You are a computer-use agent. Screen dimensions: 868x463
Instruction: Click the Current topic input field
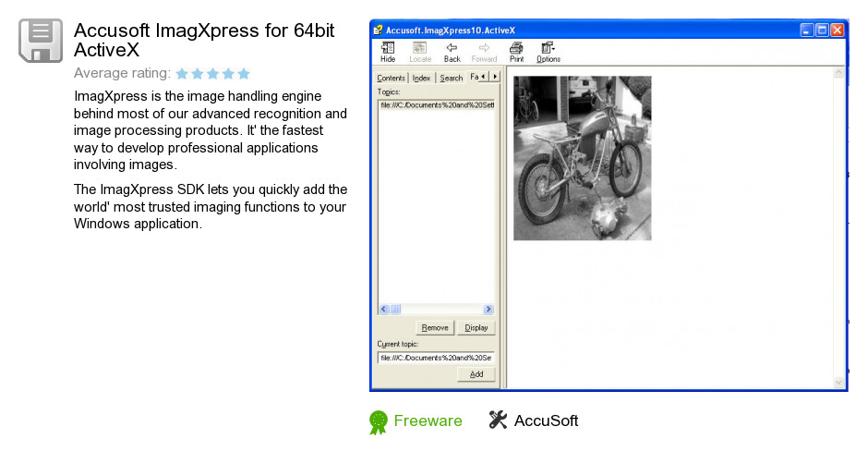click(x=436, y=358)
